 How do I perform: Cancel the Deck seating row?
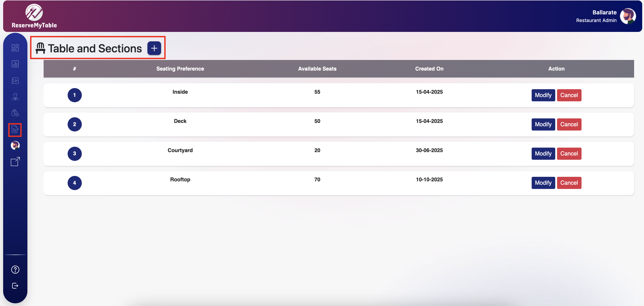coord(569,124)
